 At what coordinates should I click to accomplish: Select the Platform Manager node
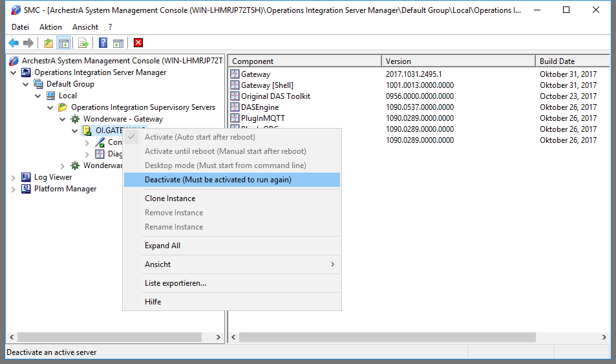[65, 189]
